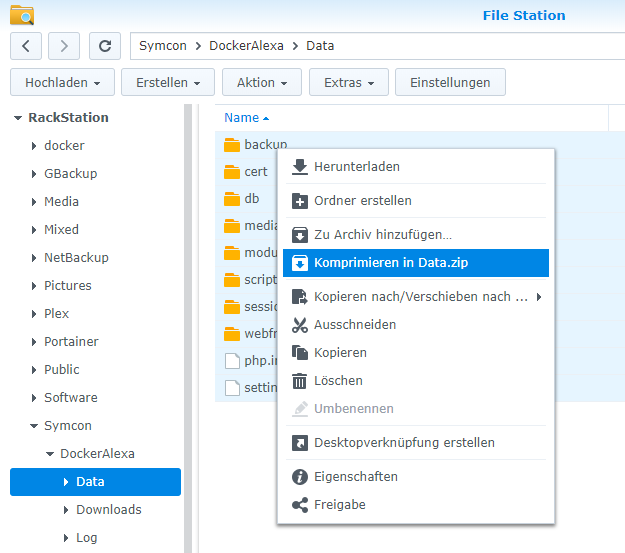Expand the Extras dropdown
The image size is (625, 553).
coord(349,82)
